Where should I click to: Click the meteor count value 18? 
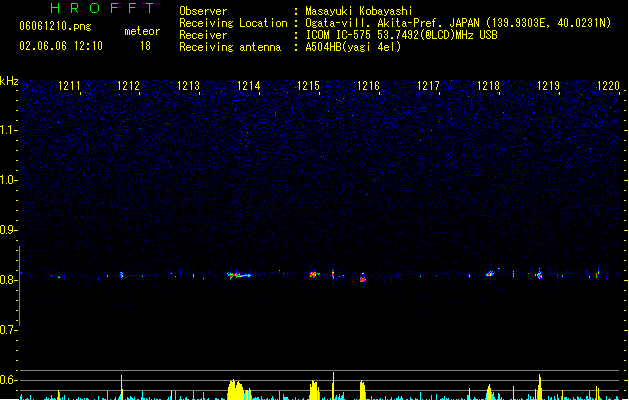(x=145, y=46)
